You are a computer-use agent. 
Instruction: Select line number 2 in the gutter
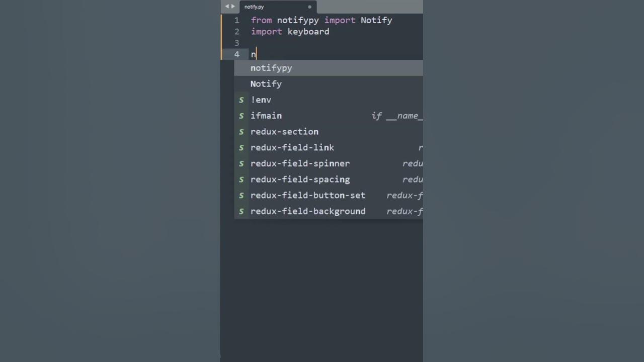pyautogui.click(x=236, y=32)
